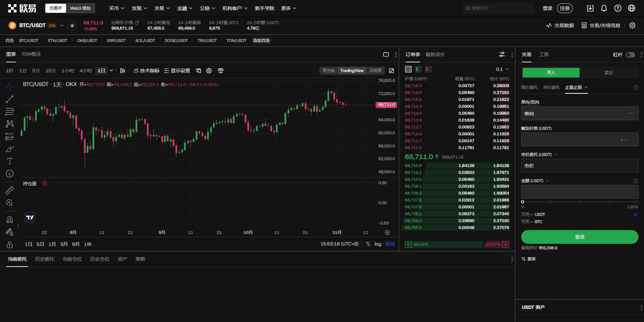Open 更多 navigation dropdown
Screen dimensions: 644x322
[289, 8]
